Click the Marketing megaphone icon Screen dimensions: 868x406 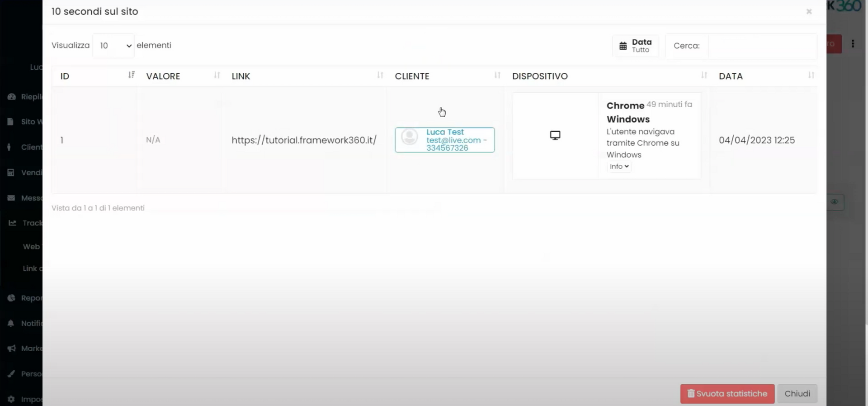click(11, 348)
